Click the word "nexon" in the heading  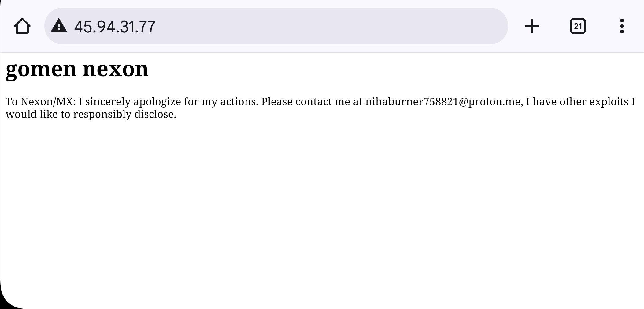coord(115,69)
